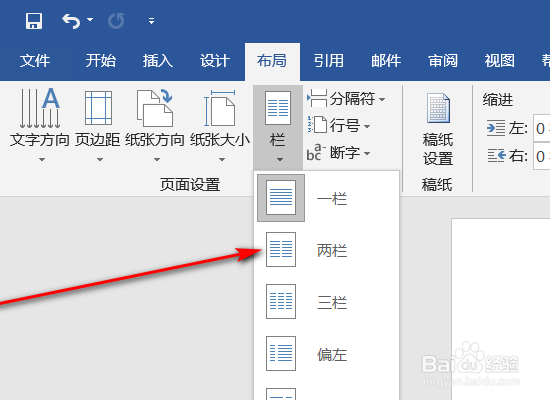
Task: Click the 纸张方向 orientation icon
Action: pos(155,108)
